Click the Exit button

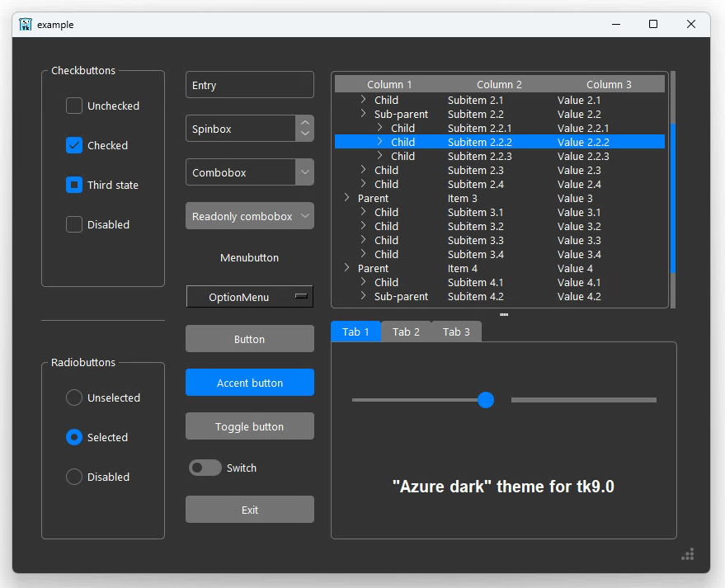point(250,510)
